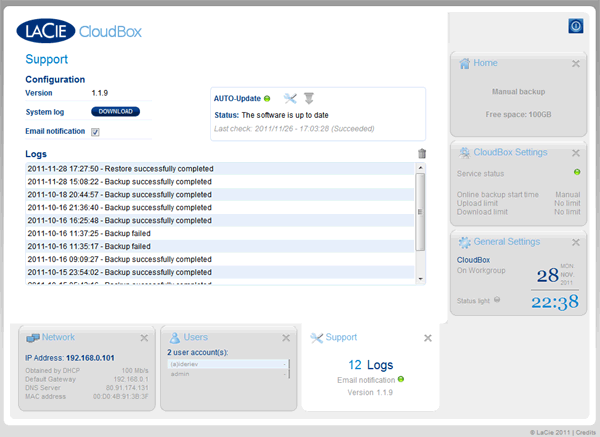Select the 2011-10-18 20:44:57 log entry
The width and height of the screenshot is (600, 437).
(220, 195)
